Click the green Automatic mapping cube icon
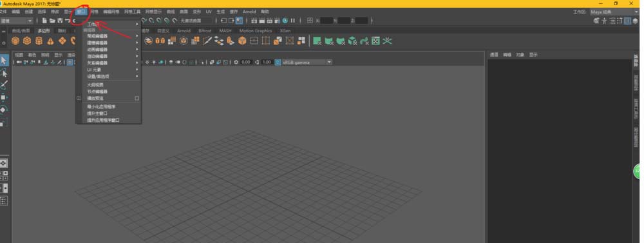This screenshot has width=644, height=243. tap(352, 41)
